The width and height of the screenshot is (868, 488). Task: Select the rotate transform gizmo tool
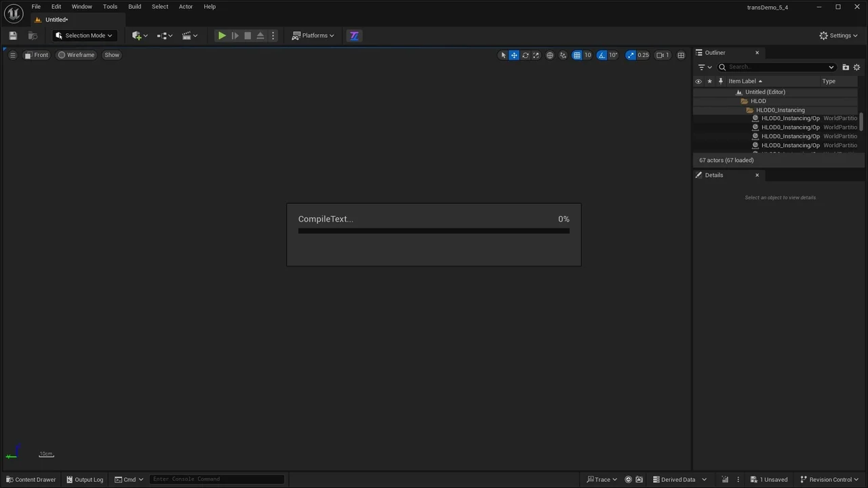pos(525,55)
